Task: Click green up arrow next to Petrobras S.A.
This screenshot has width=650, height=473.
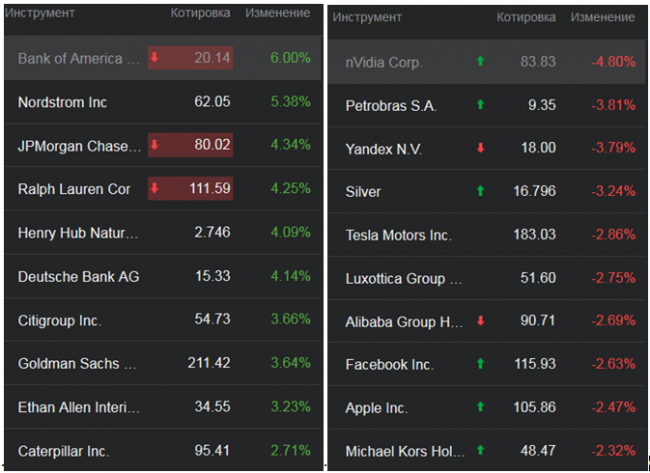Action: tap(480, 105)
